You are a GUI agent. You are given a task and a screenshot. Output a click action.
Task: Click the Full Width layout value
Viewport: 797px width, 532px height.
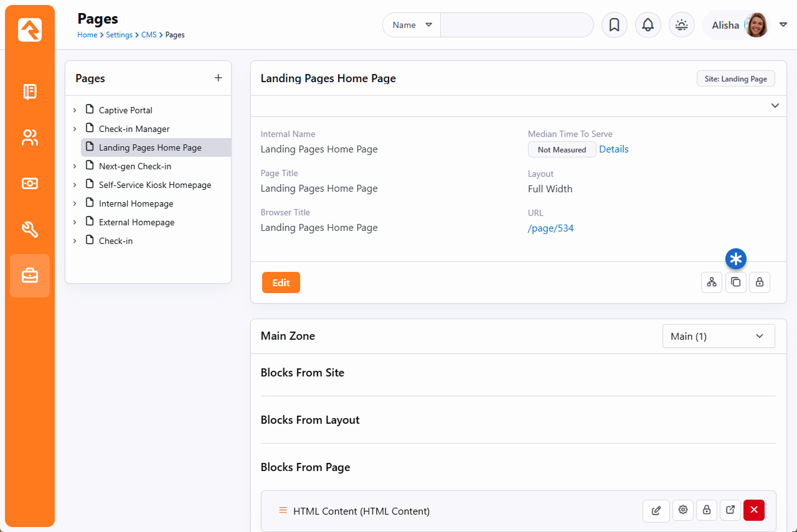point(550,189)
